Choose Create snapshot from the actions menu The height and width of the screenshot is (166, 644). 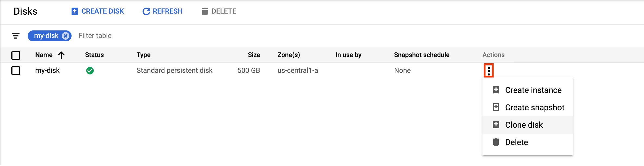pyautogui.click(x=534, y=108)
